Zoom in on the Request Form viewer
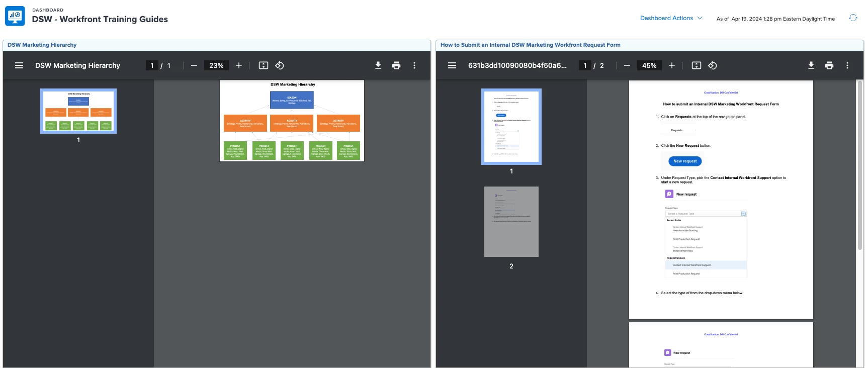The height and width of the screenshot is (368, 868). (x=672, y=65)
